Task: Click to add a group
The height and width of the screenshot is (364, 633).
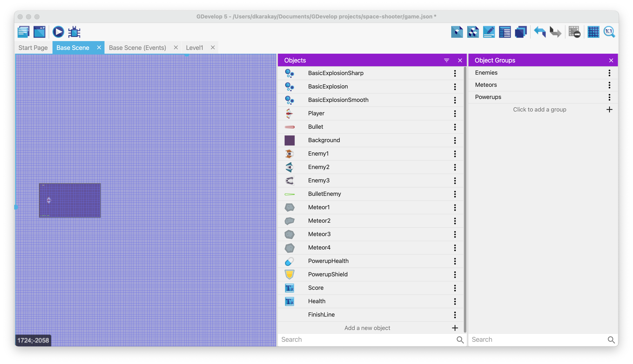Action: click(x=539, y=109)
